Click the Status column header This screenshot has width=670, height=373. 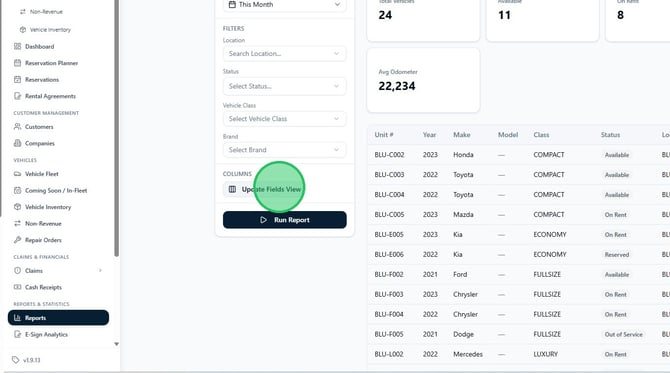click(610, 135)
